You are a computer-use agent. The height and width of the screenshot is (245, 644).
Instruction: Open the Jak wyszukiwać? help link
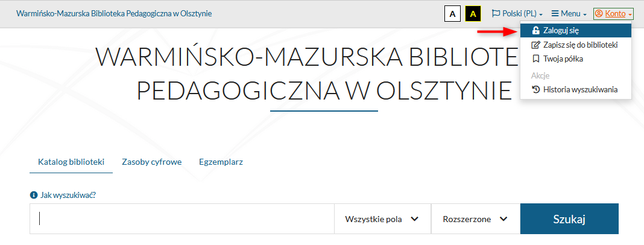coord(68,195)
